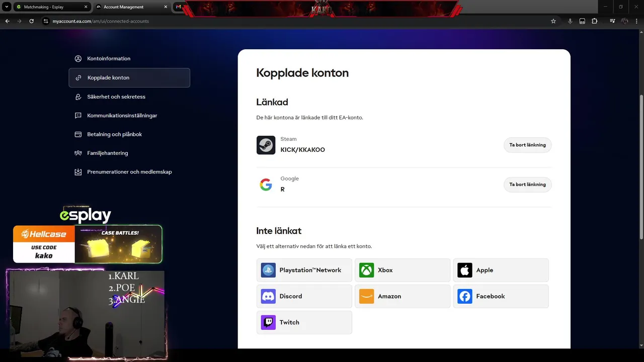Click the Hellcase USE CODE kako banner
The height and width of the screenshot is (362, 644).
[44, 244]
